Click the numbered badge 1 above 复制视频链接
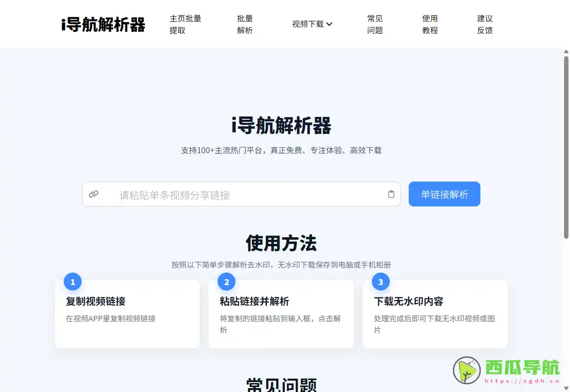The height and width of the screenshot is (392, 570). 72,281
